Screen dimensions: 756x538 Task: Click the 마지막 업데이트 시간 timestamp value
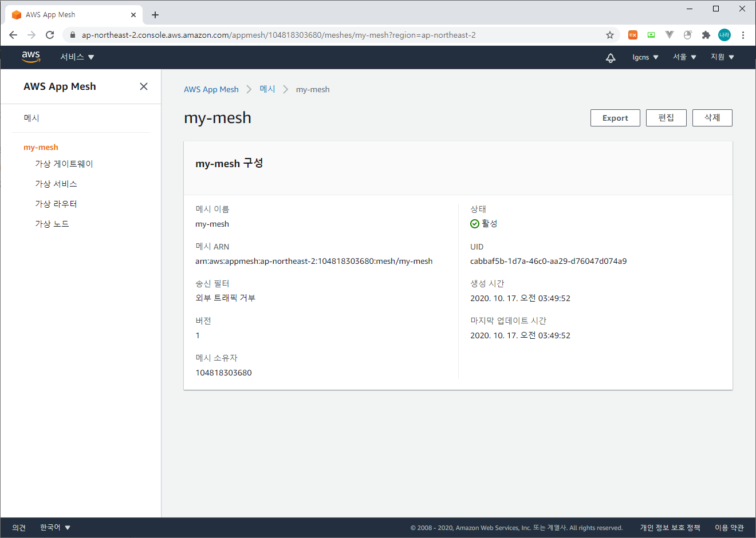point(520,335)
